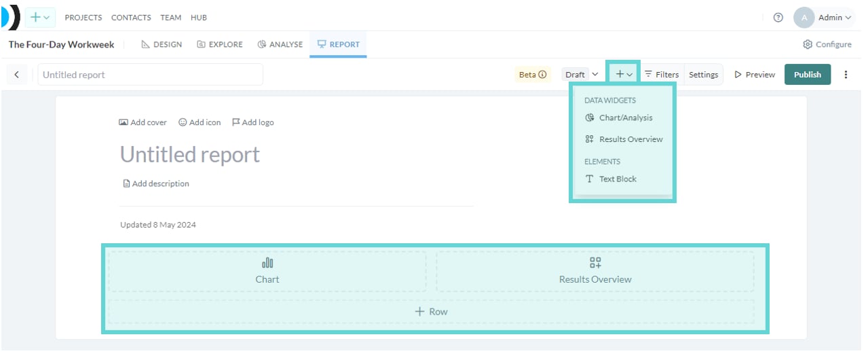This screenshot has height=356, width=868.
Task: Choose Results Overview from the dropdown menu
Action: 624,139
